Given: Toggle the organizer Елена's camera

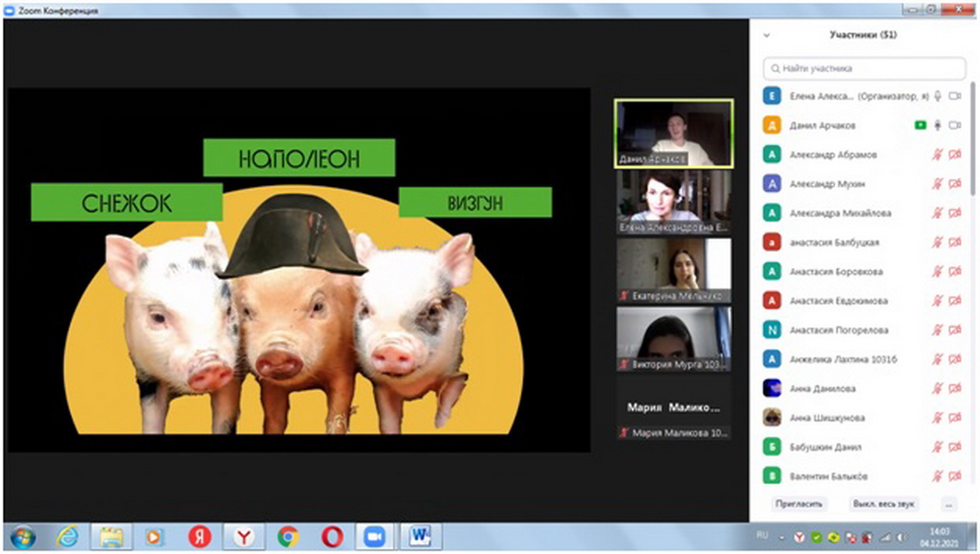Looking at the screenshot, I should pyautogui.click(x=954, y=96).
